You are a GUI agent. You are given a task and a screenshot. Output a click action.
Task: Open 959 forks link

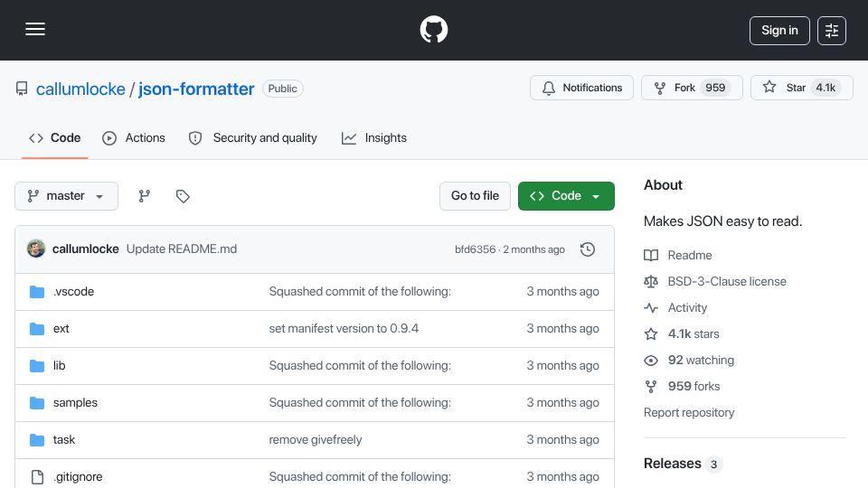click(694, 386)
